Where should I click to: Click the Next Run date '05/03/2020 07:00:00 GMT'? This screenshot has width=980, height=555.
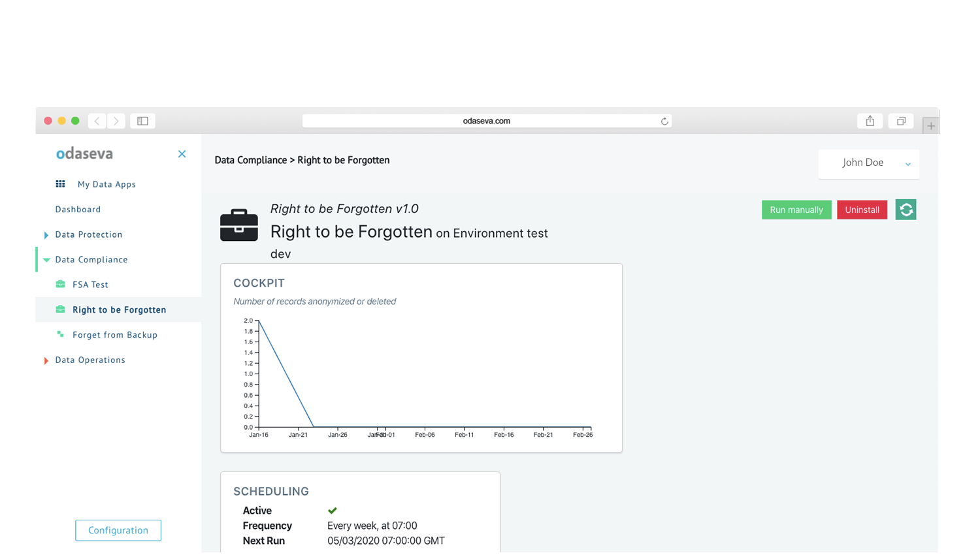coord(386,541)
